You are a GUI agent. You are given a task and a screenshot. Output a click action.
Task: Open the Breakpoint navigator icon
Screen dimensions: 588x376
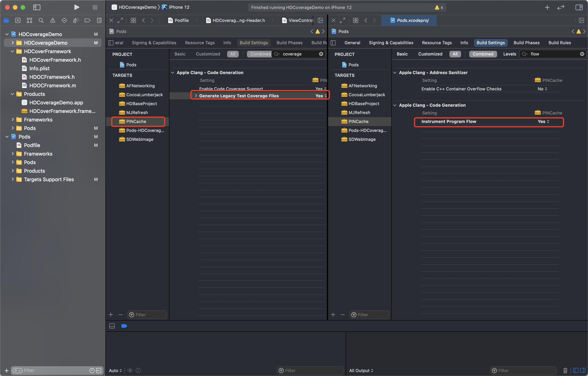(x=87, y=21)
